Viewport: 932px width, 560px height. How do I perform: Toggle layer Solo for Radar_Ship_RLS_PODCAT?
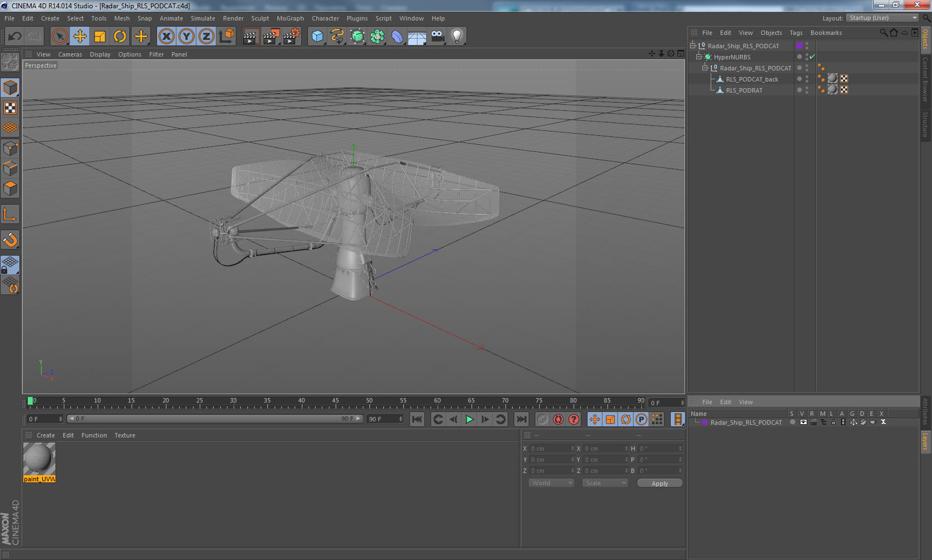coord(792,422)
